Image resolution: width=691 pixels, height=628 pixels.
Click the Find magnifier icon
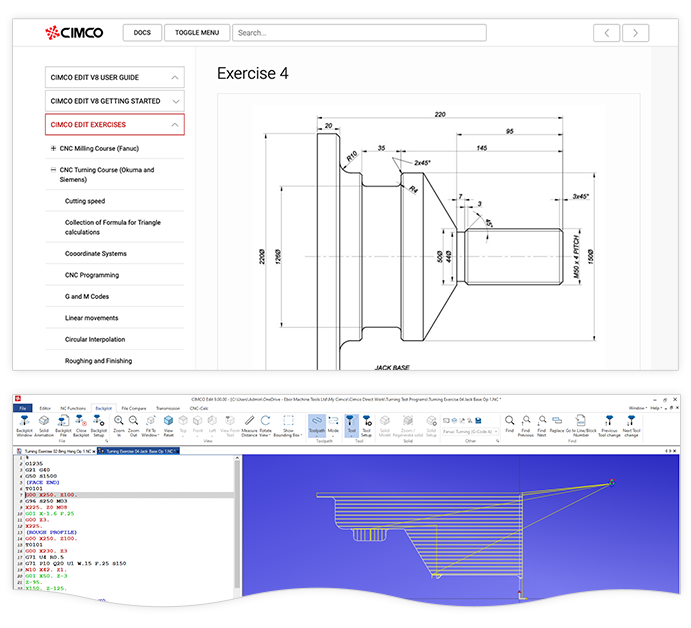click(x=509, y=424)
